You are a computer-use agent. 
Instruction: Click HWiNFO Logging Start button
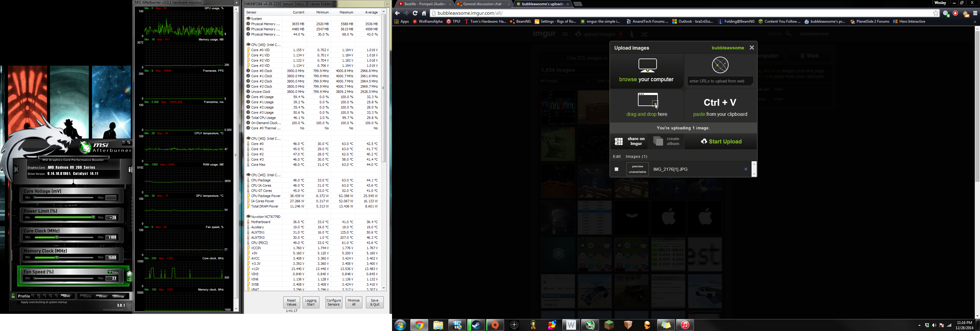311,302
